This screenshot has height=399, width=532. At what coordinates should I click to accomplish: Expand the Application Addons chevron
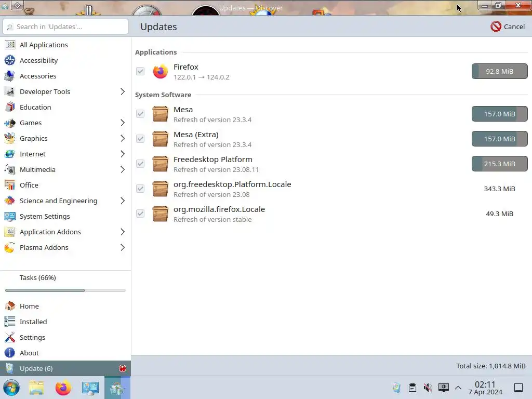point(123,232)
